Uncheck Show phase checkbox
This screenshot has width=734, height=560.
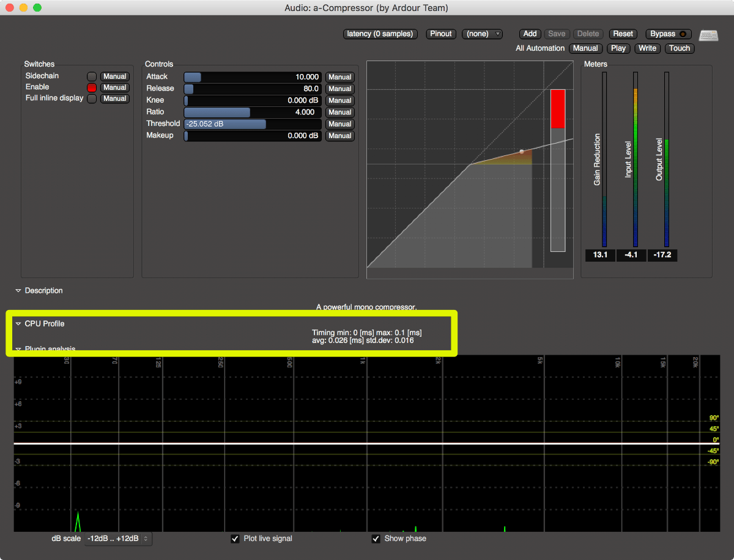point(376,539)
